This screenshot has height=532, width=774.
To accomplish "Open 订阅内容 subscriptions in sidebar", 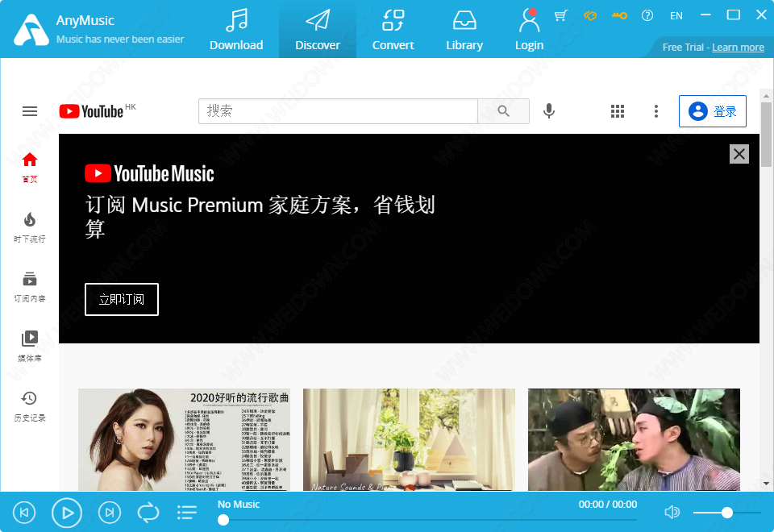I will click(30, 287).
